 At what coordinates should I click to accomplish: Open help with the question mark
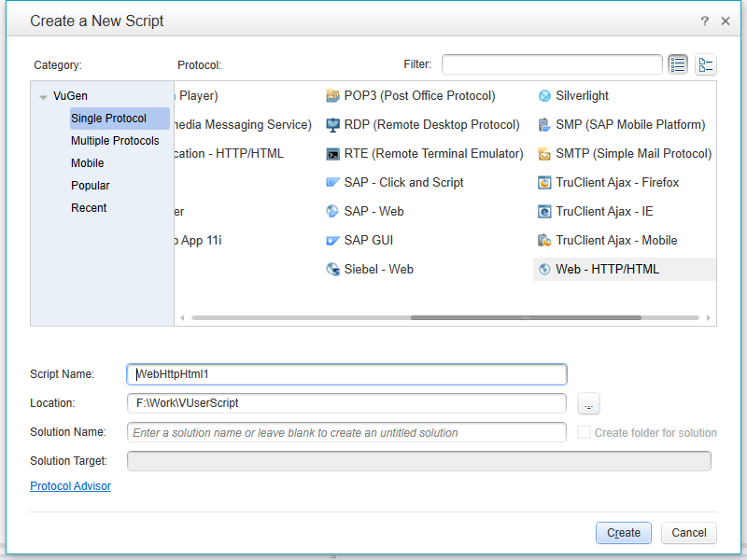[705, 21]
